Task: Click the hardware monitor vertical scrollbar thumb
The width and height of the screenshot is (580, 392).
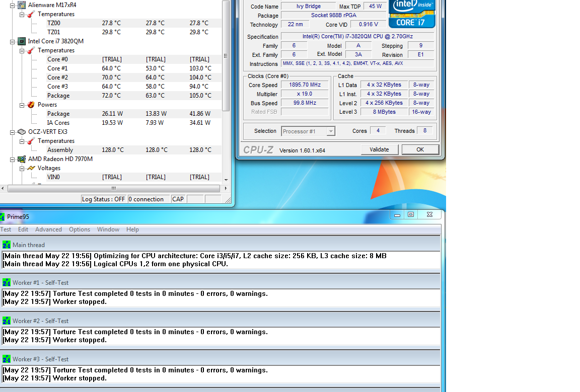Action: click(226, 56)
